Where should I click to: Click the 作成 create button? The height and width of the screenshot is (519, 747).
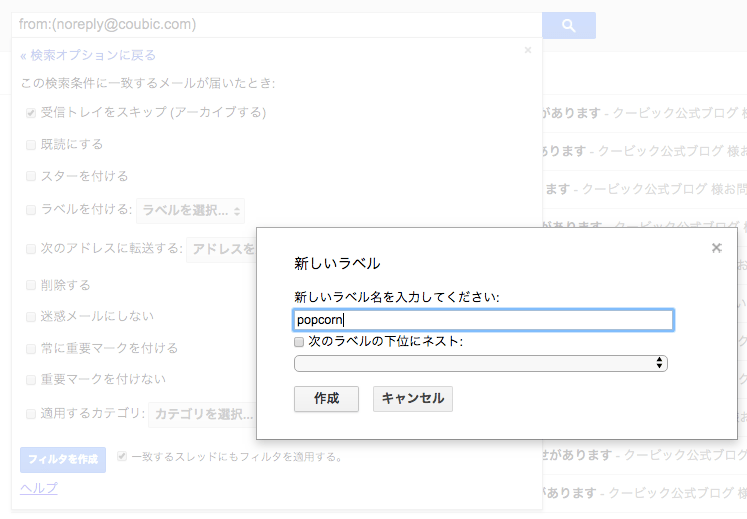coord(326,398)
